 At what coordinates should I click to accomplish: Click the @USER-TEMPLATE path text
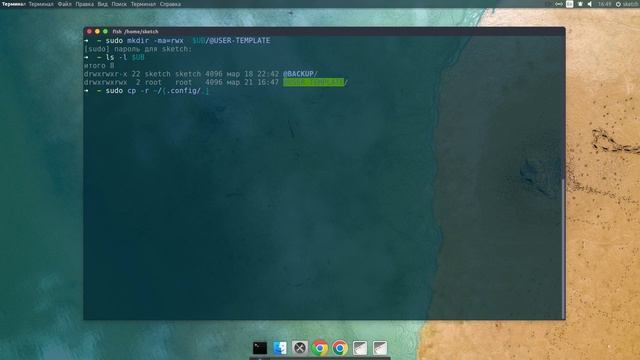pos(240,41)
